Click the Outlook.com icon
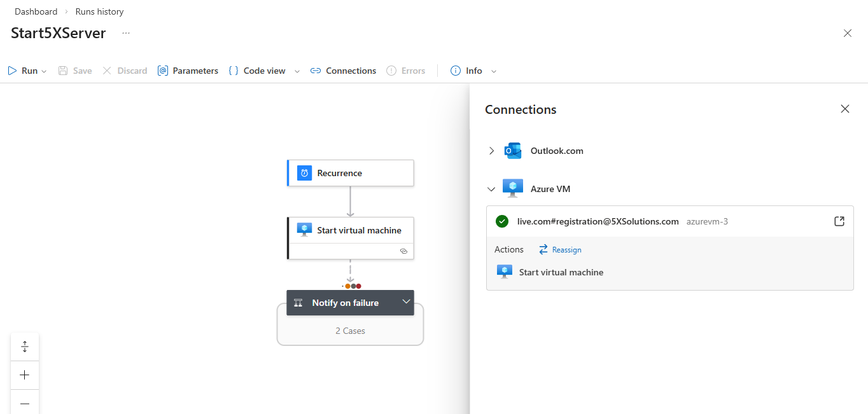This screenshot has width=868, height=414. tap(513, 151)
